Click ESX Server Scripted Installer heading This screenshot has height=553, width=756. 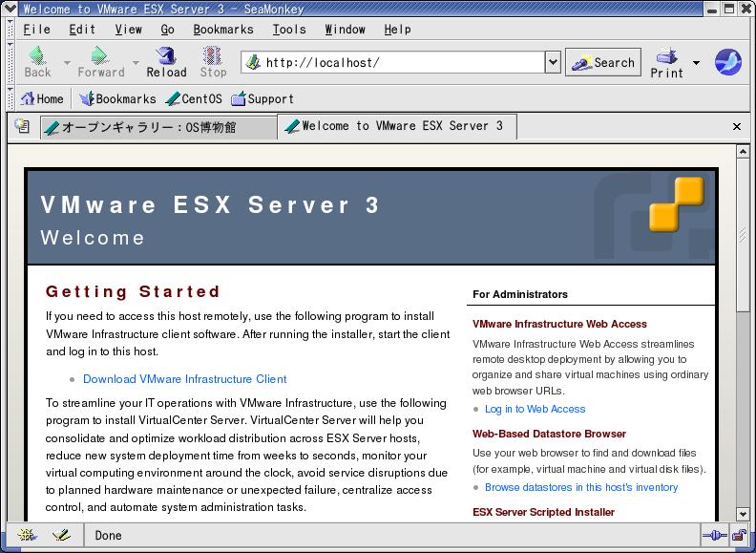point(544,512)
